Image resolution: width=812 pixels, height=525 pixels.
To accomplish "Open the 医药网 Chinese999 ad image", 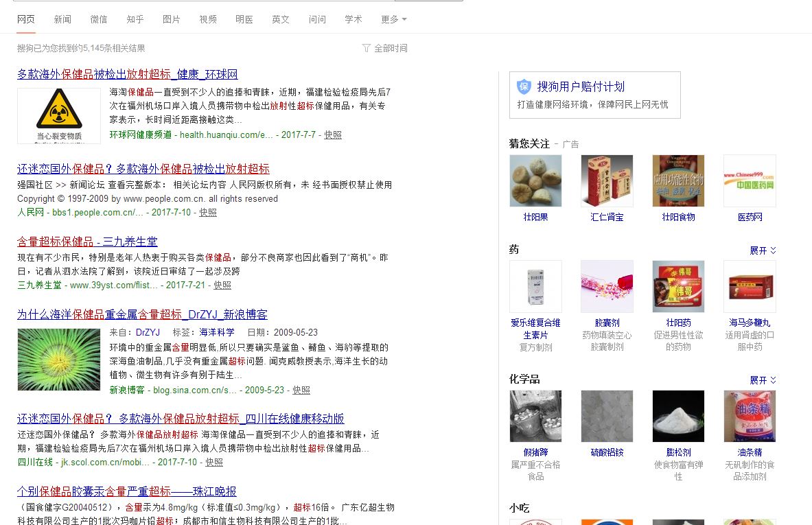I will [x=750, y=180].
